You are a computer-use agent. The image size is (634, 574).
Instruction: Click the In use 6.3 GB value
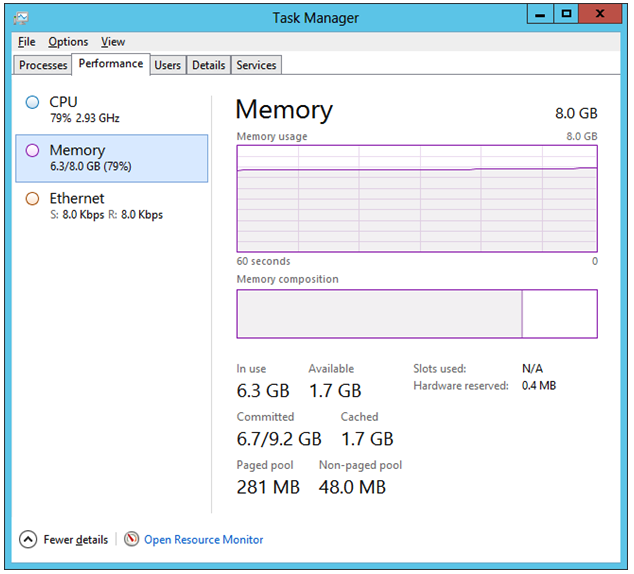[263, 391]
